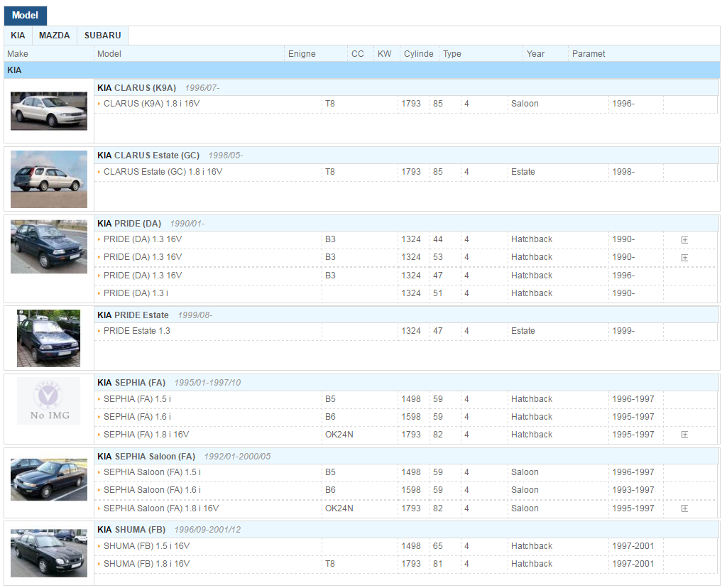The height and width of the screenshot is (588, 727).
Task: Open the KIA PRIDE Estate car photo
Action: (49, 339)
